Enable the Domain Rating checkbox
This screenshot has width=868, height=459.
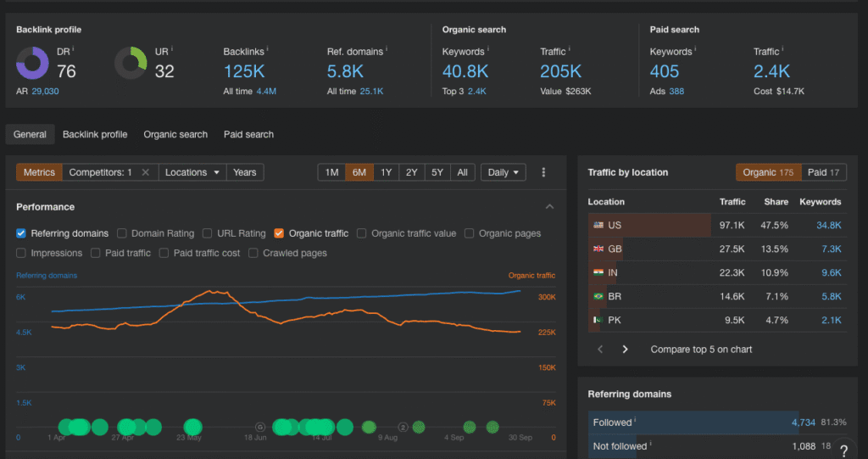[122, 233]
